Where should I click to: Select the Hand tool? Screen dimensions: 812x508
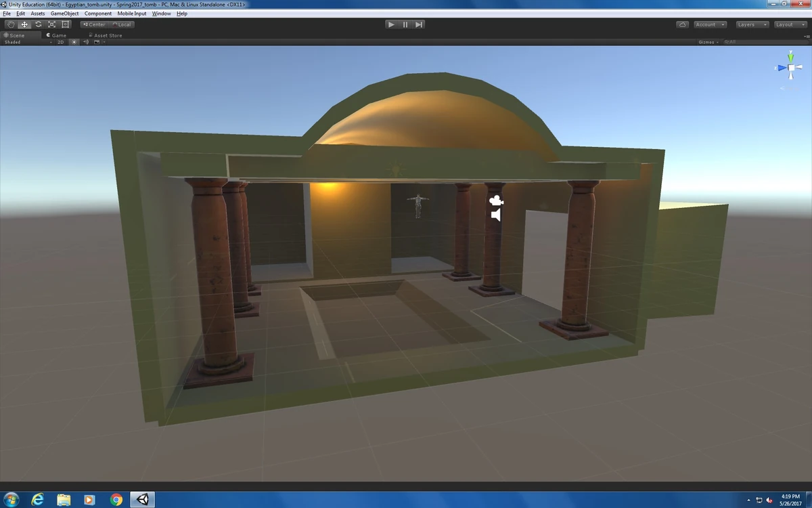[x=11, y=24]
